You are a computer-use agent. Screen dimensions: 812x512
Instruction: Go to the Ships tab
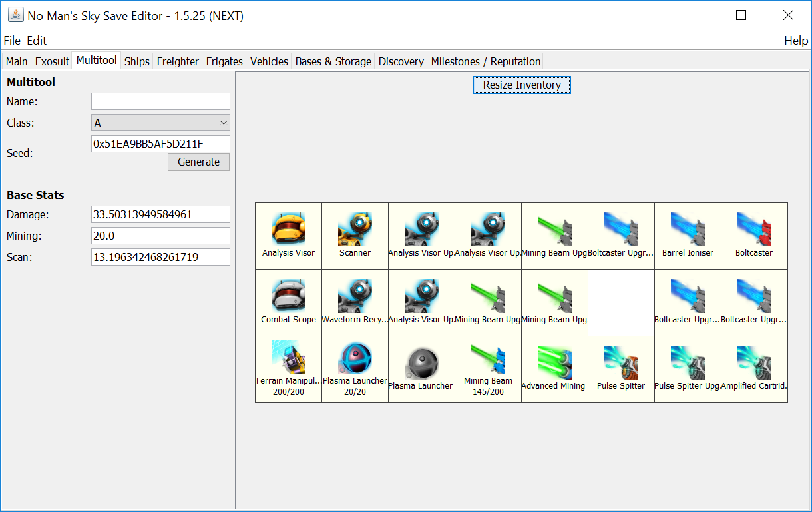point(136,61)
